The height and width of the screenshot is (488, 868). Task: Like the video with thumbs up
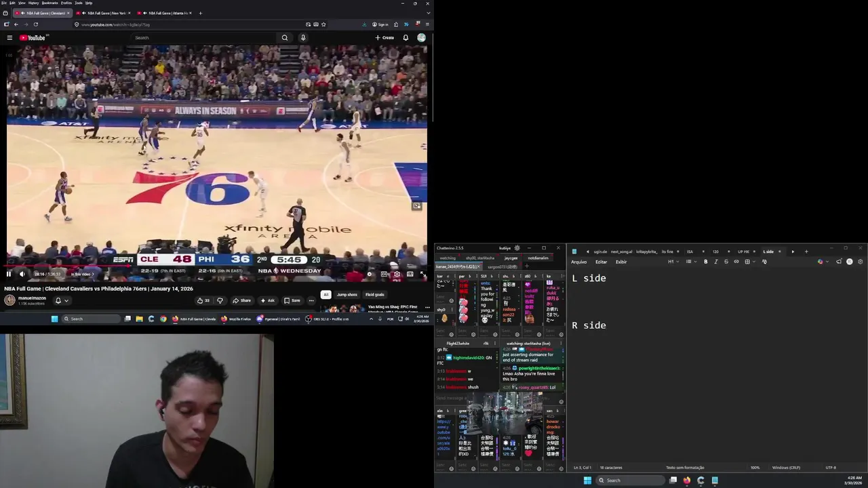click(203, 300)
